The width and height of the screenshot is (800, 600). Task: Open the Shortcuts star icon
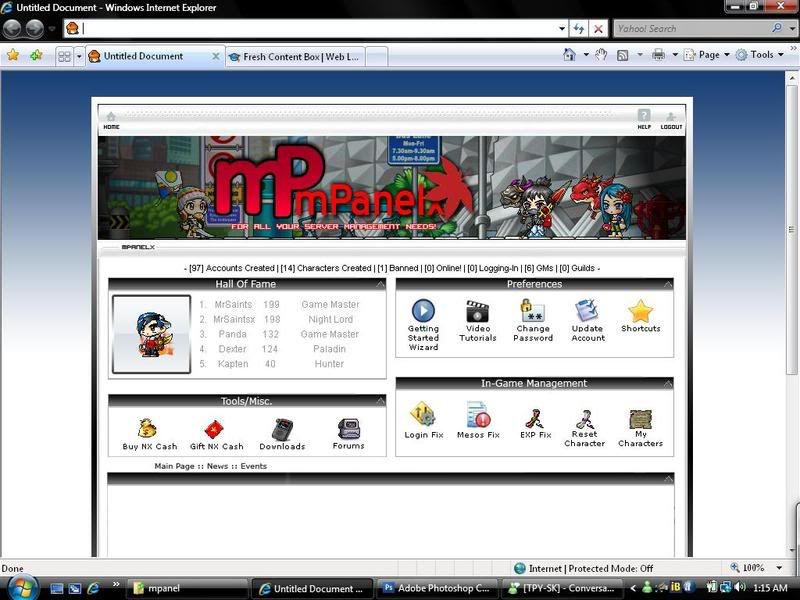pos(640,311)
